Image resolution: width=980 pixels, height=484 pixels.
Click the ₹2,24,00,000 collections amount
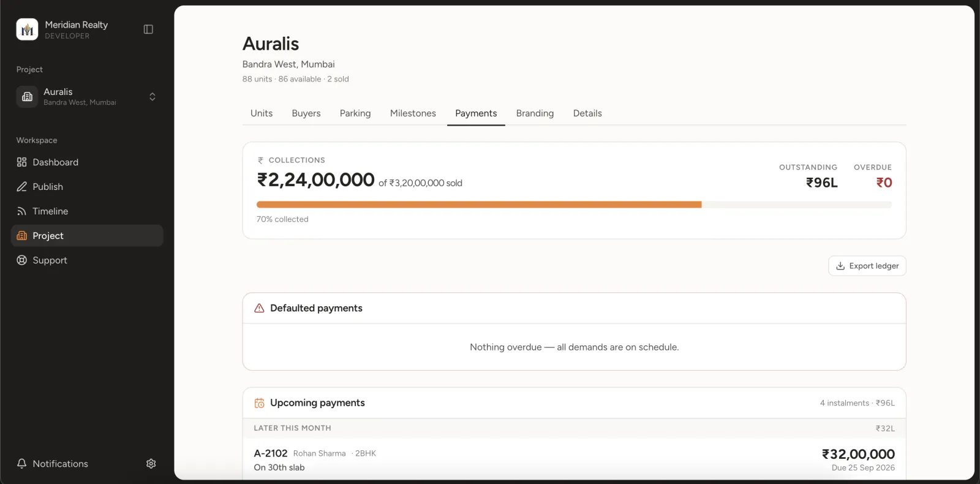pyautogui.click(x=315, y=180)
